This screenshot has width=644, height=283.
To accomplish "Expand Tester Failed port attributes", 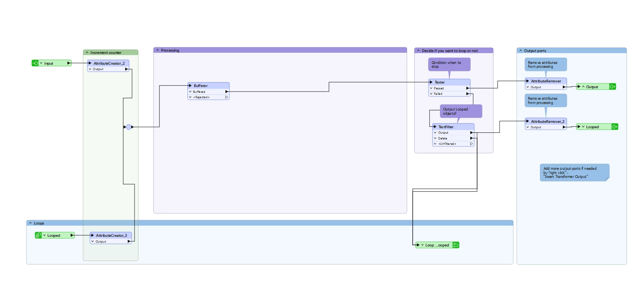I will (x=431, y=94).
